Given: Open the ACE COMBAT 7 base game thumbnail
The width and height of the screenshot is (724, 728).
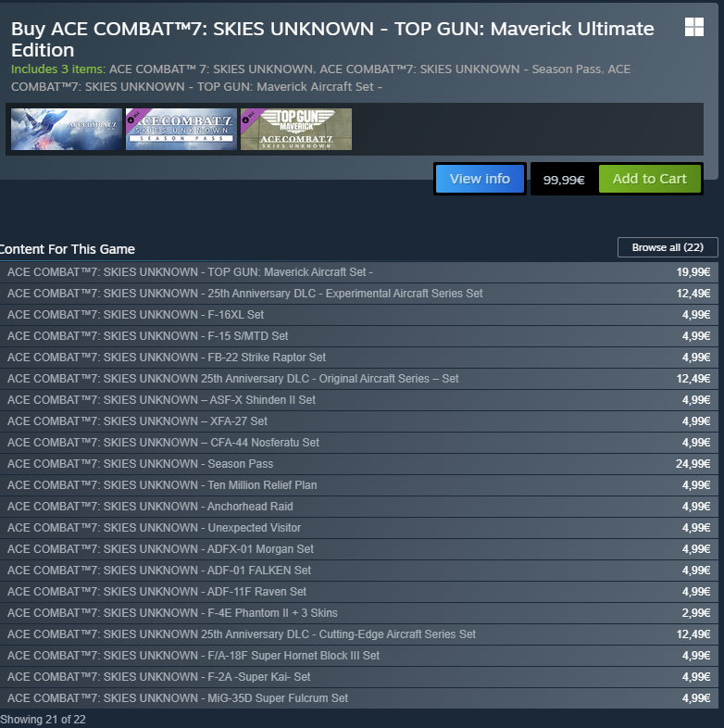Looking at the screenshot, I should [x=67, y=129].
